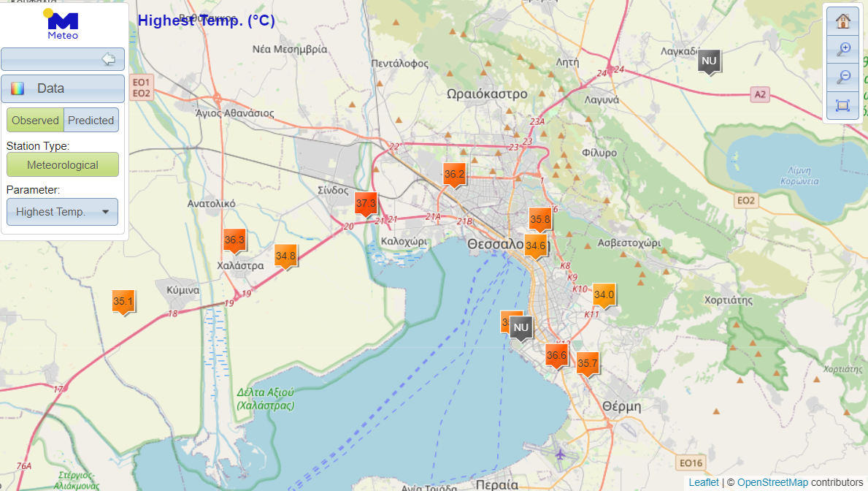
Task: Select the 36.2 station marker
Action: (x=454, y=175)
